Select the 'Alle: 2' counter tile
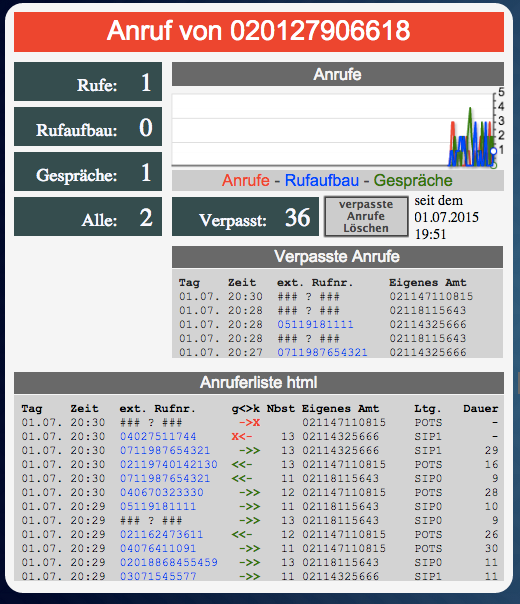Viewport: 520px width, 604px height. (x=88, y=216)
